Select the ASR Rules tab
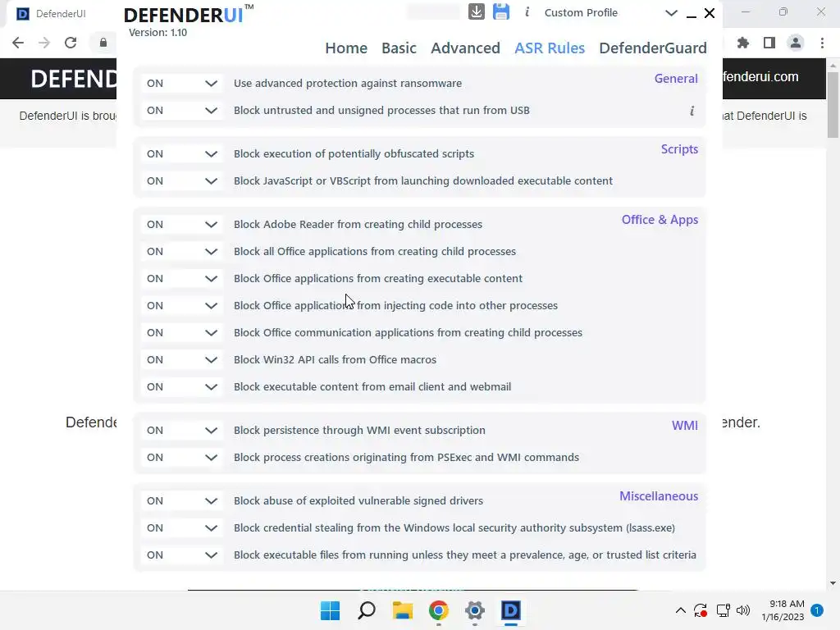 549,48
